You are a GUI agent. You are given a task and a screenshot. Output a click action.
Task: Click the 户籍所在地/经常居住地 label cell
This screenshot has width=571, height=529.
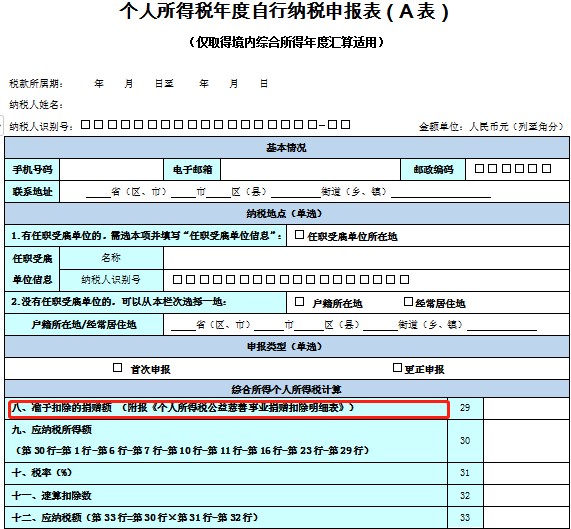[x=84, y=324]
